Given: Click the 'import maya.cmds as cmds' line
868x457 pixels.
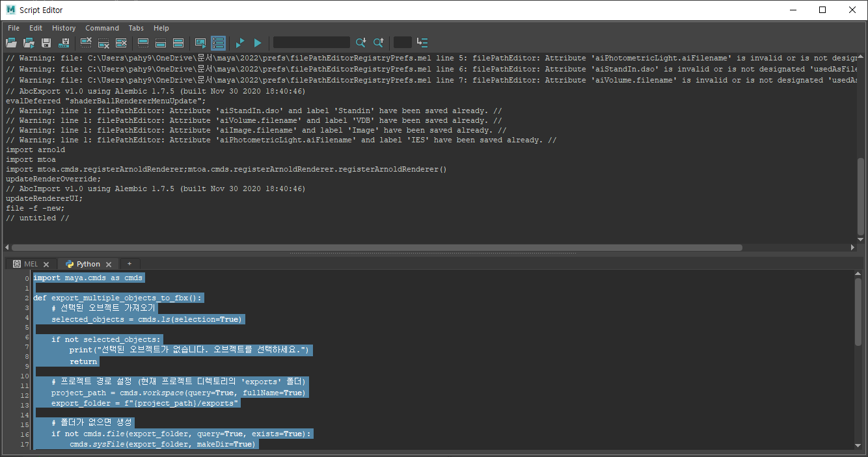Looking at the screenshot, I should tap(88, 278).
